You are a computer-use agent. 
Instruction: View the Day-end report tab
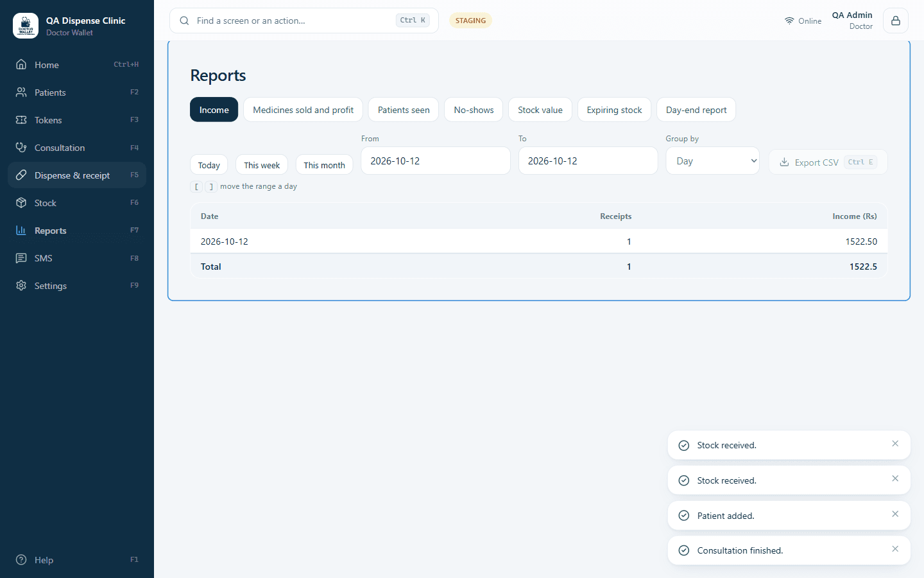696,110
